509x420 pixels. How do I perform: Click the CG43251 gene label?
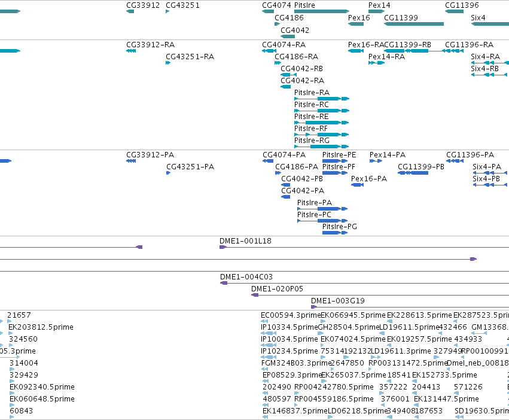(182, 5)
